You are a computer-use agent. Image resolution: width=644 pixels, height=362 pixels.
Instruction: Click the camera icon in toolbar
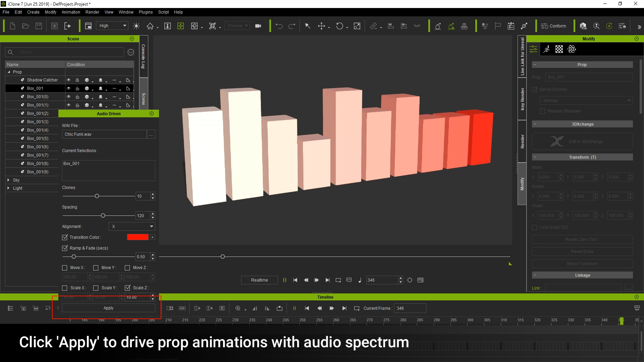tap(258, 26)
